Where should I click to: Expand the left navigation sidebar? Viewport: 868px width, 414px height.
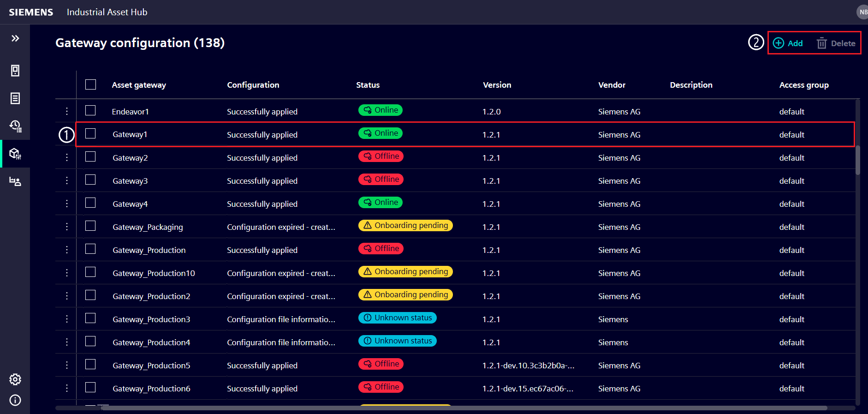(15, 38)
